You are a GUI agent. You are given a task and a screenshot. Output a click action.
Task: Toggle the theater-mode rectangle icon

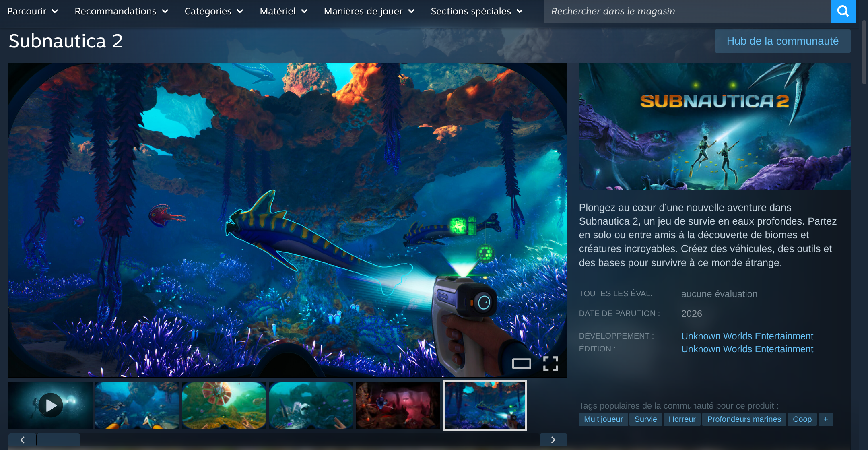point(521,363)
